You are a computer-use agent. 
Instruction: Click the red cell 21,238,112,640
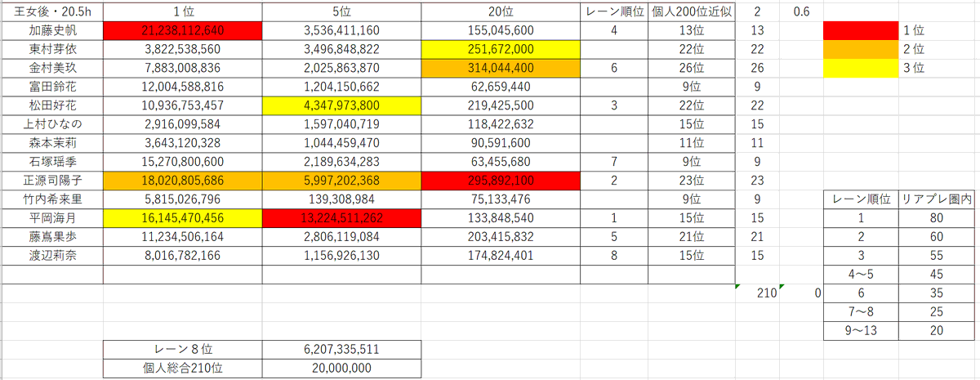[183, 30]
